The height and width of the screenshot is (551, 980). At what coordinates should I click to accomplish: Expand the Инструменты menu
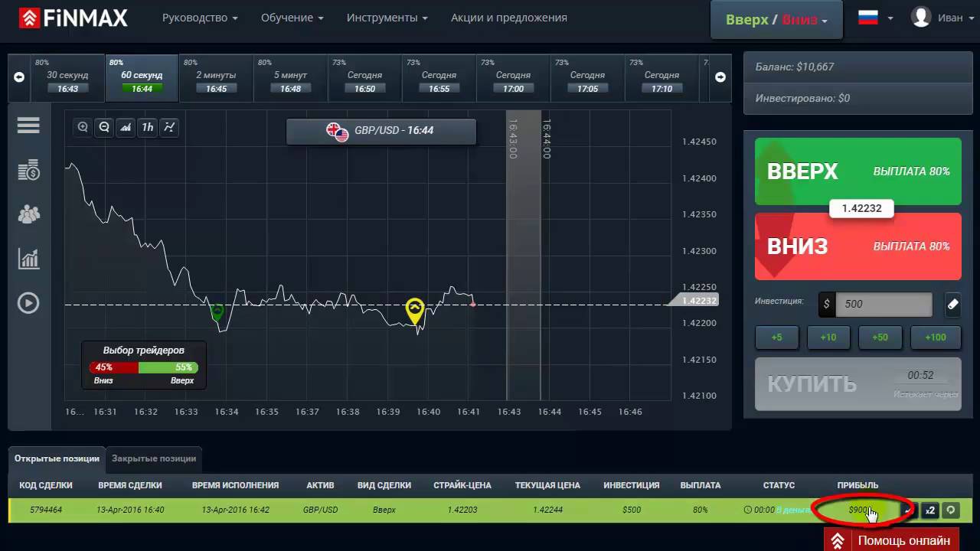click(x=387, y=18)
